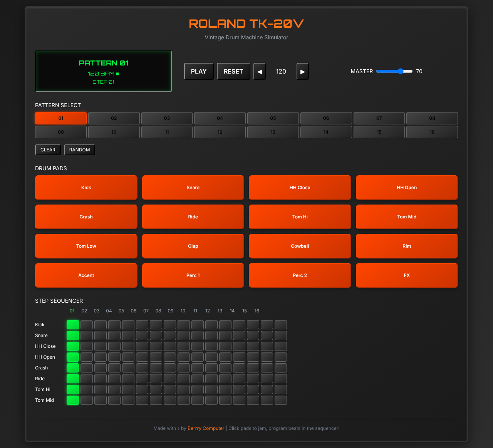Select pattern 02
This screenshot has height=448, width=493.
(x=114, y=118)
